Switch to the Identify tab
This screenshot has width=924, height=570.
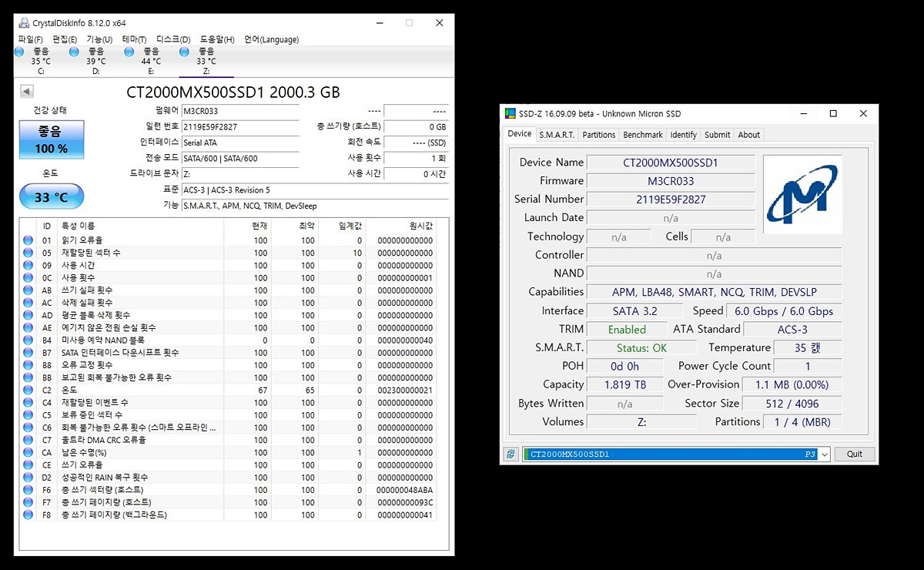point(684,135)
